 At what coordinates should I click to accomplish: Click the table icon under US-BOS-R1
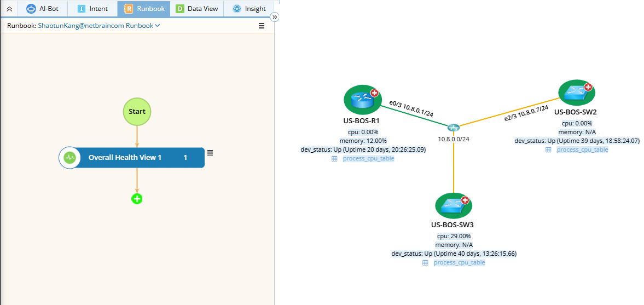click(x=334, y=158)
